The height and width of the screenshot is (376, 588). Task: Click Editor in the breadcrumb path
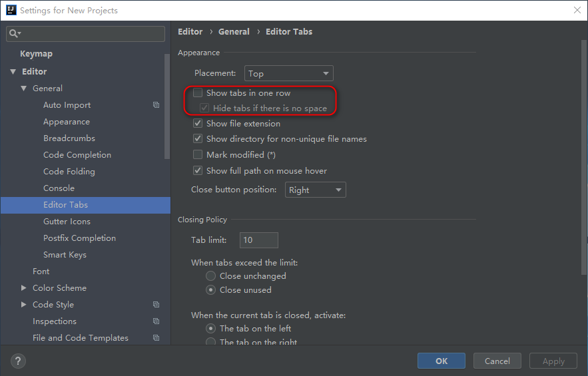point(190,32)
